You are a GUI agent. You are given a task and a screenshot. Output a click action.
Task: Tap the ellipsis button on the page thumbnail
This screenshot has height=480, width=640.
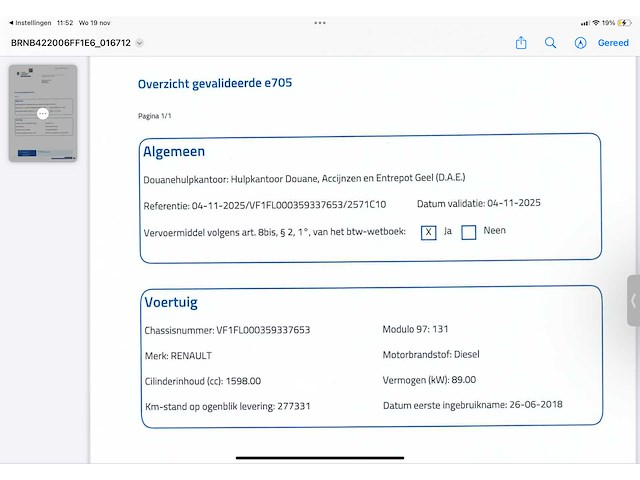(x=43, y=114)
